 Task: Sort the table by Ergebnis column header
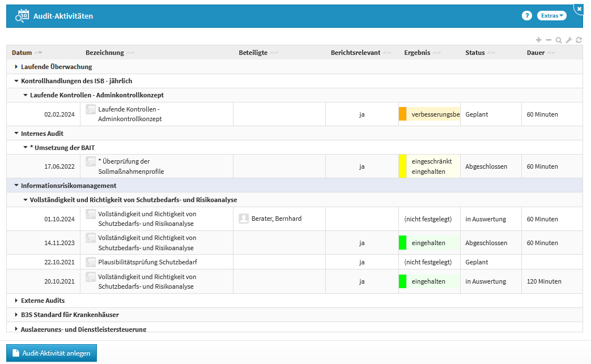(416, 53)
